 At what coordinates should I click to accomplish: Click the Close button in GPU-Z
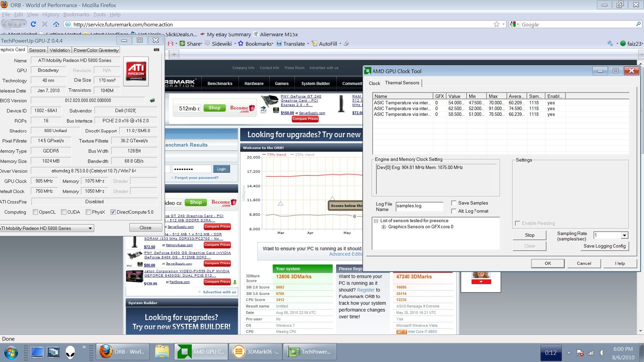click(x=145, y=228)
